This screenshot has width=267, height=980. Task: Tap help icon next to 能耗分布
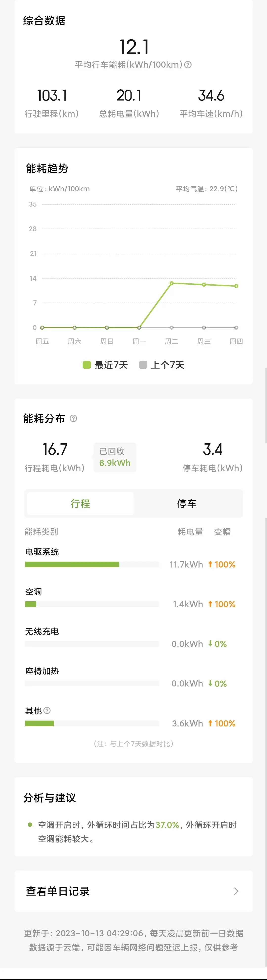[x=73, y=418]
